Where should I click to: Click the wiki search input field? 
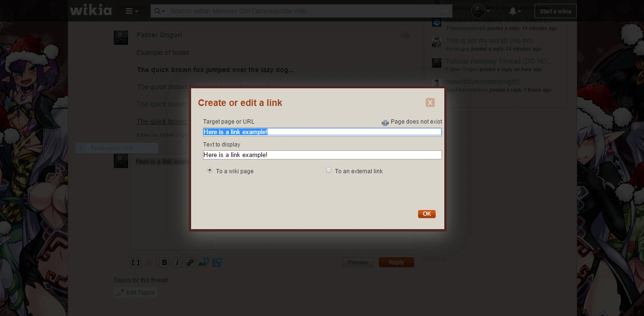tap(309, 11)
